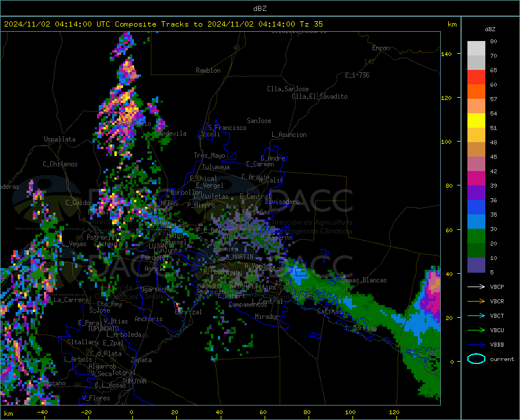The width and height of the screenshot is (520, 420).
Task: Click the Algarrob label
Action: 102,366
